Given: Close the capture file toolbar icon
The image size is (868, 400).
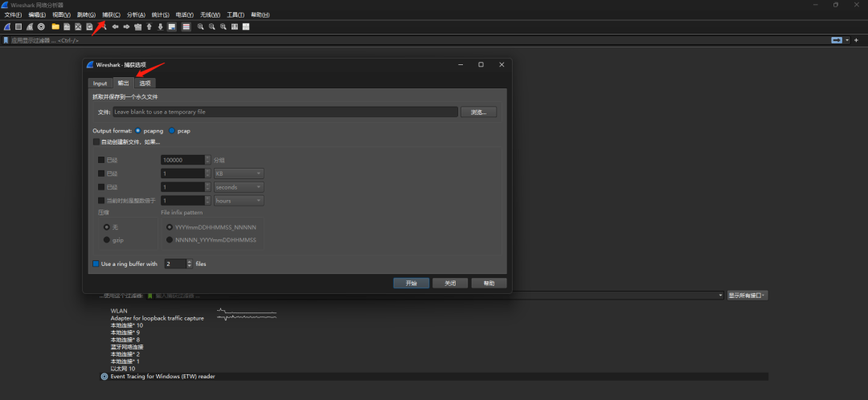Looking at the screenshot, I should coord(78,27).
